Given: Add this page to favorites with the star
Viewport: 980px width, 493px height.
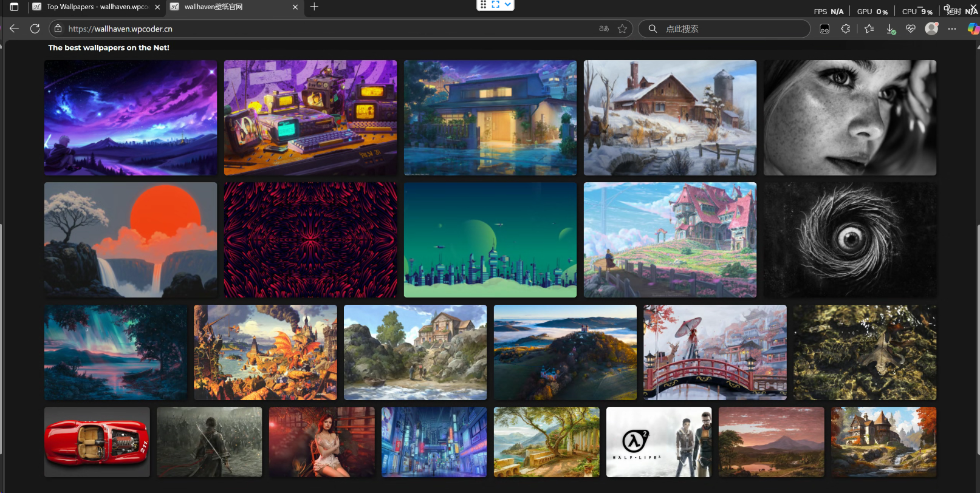Looking at the screenshot, I should pos(622,29).
